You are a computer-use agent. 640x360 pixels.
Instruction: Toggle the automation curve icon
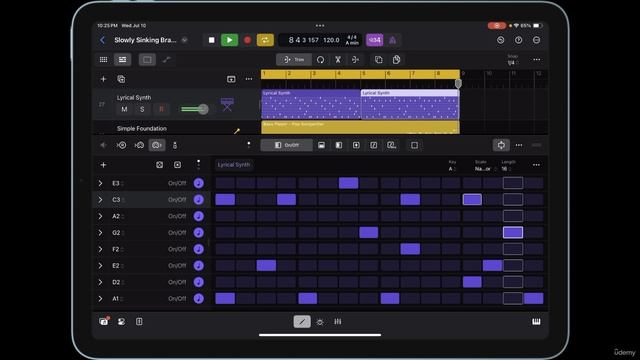(167, 60)
